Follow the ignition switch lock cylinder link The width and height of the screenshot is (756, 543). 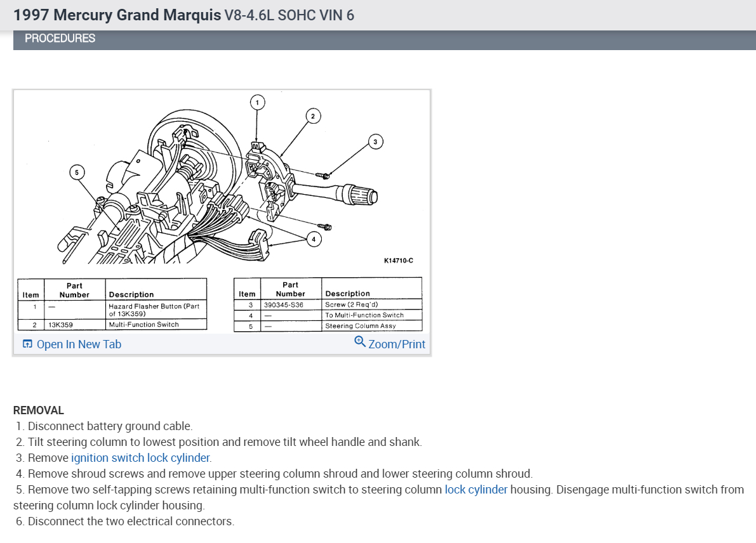140,458
